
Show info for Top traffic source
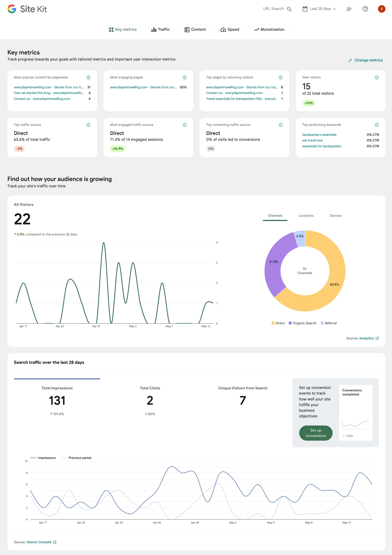[88, 125]
